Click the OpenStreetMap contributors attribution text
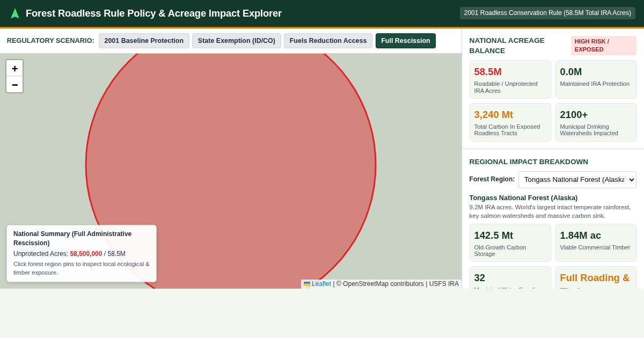This screenshot has height=338, width=644. click(x=380, y=284)
